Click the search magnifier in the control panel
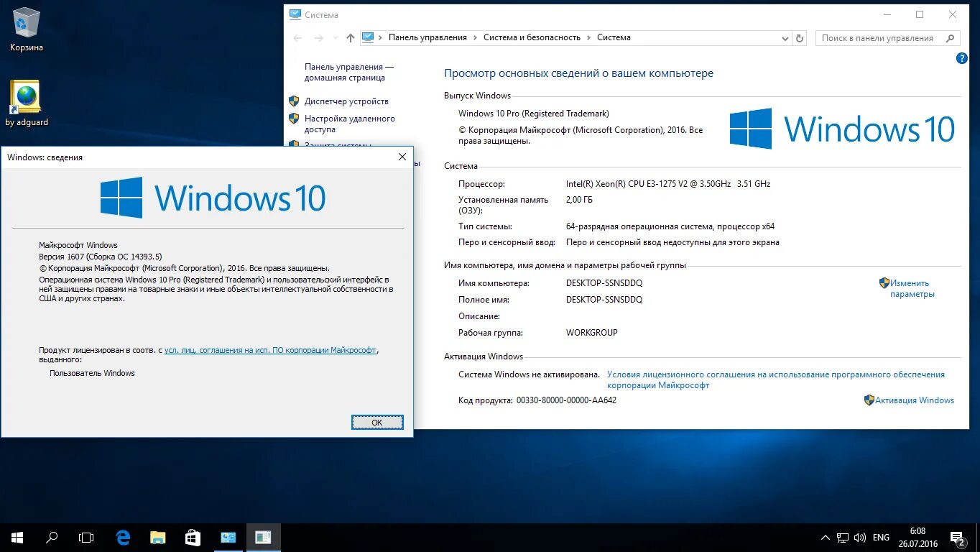 point(951,38)
